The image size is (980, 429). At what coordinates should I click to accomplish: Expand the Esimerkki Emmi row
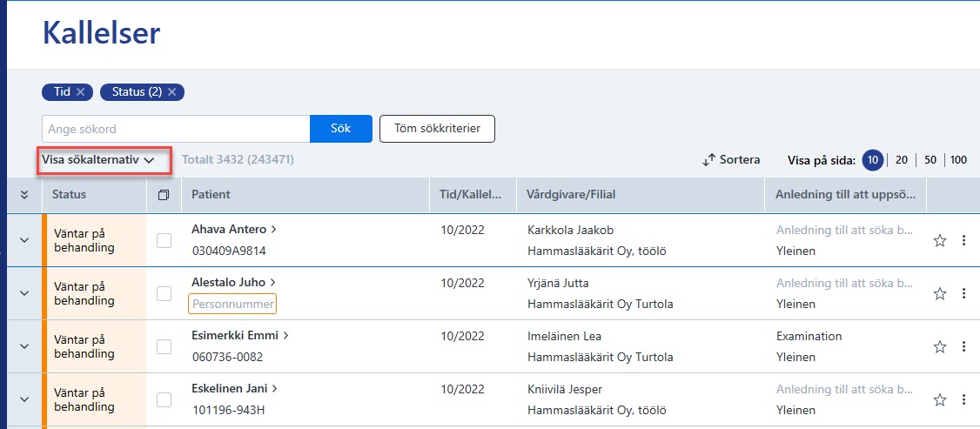(x=24, y=346)
